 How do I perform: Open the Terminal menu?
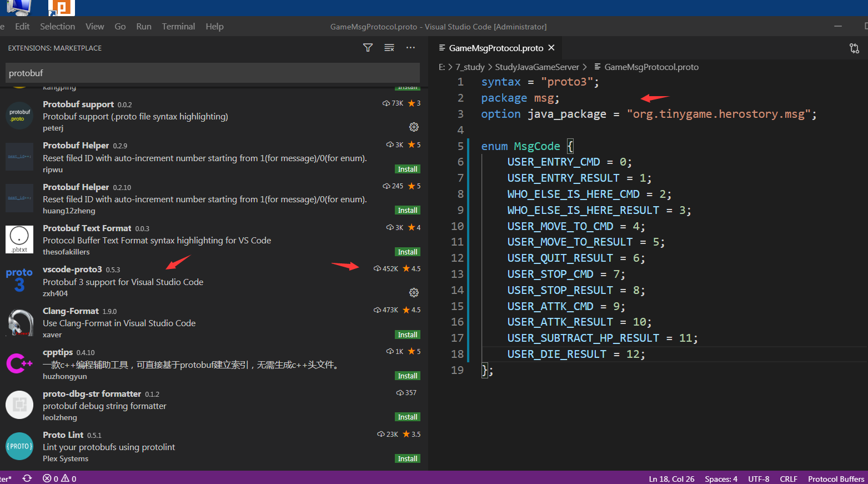coord(178,26)
